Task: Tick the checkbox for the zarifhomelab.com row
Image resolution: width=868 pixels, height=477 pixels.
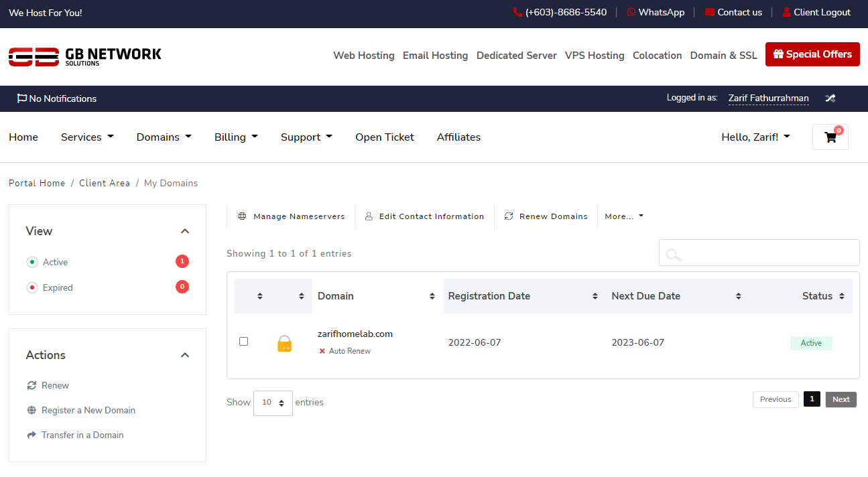Action: click(244, 342)
